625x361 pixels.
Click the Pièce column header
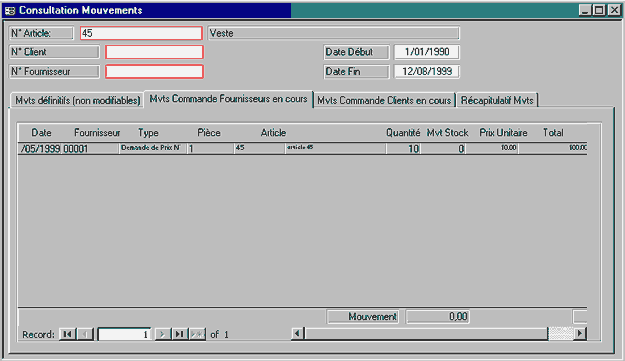[x=209, y=133]
